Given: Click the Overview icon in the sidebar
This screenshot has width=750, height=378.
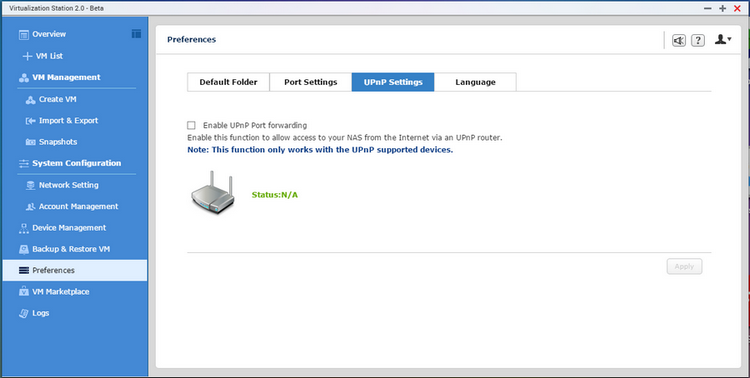Looking at the screenshot, I should click(23, 34).
